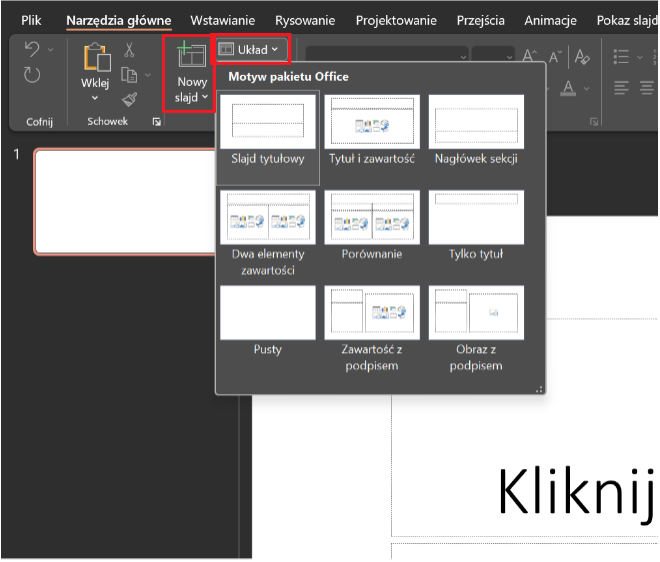Open the Schowek dialog launcher
The height and width of the screenshot is (562, 660).
pos(155,122)
